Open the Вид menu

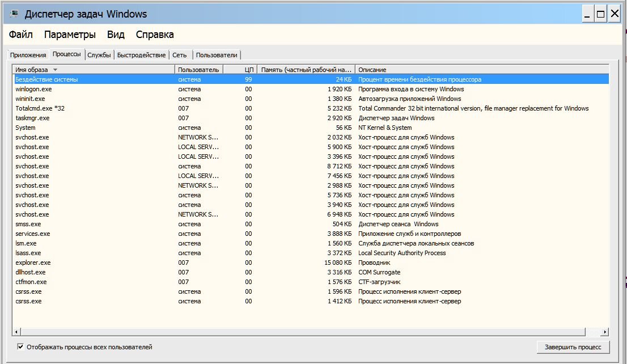click(116, 35)
